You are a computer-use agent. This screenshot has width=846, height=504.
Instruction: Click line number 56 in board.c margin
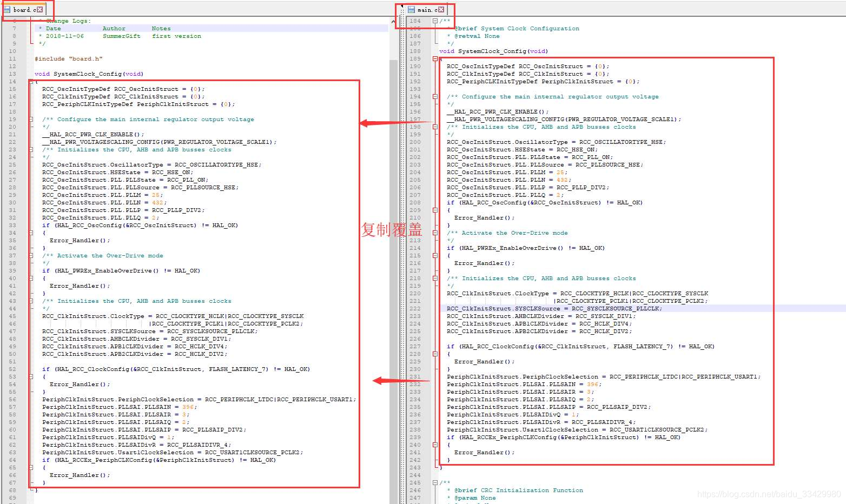click(x=12, y=399)
